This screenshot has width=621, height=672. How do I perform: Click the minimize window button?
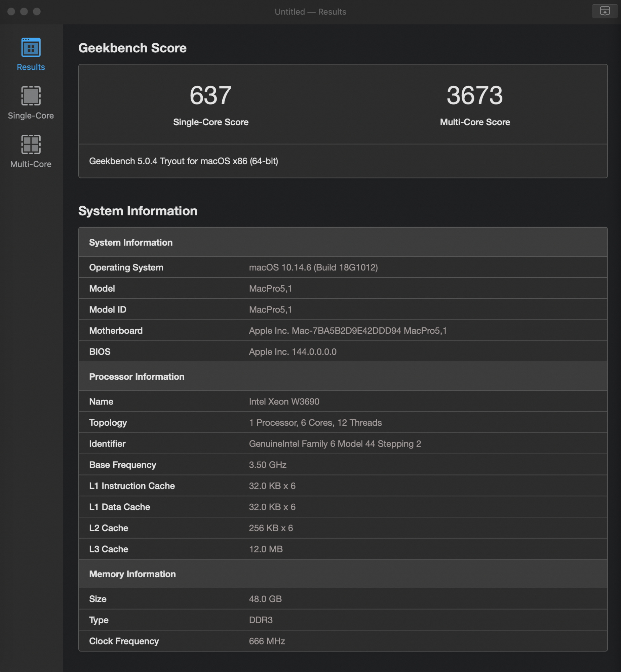tap(24, 11)
